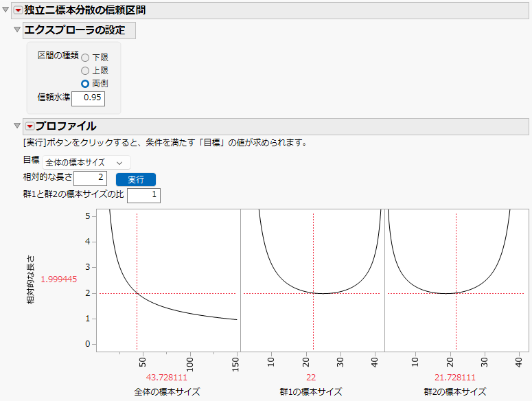532x401 pixels.
Task: Collapse the 独立二標本分散の信頼区間 outline
Action: [5, 10]
